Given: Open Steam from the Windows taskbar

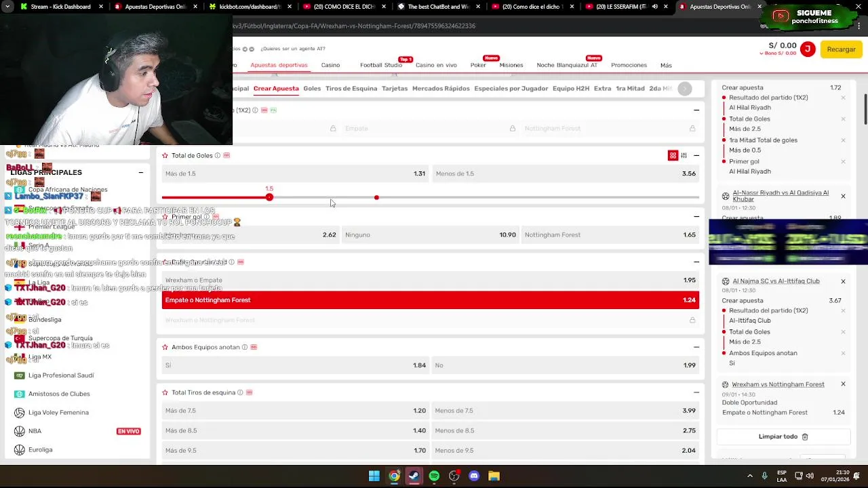Looking at the screenshot, I should (414, 476).
